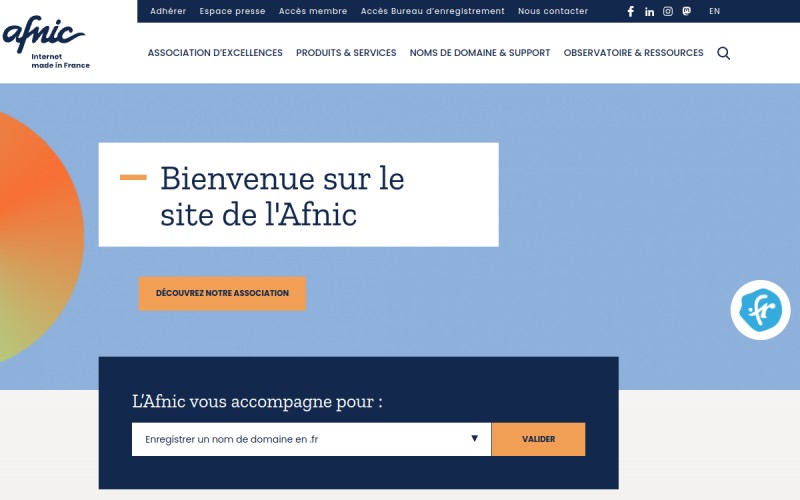Click 'Bienvenue sur le site de l'Afnic' heading
800x500 pixels.
[x=282, y=196]
